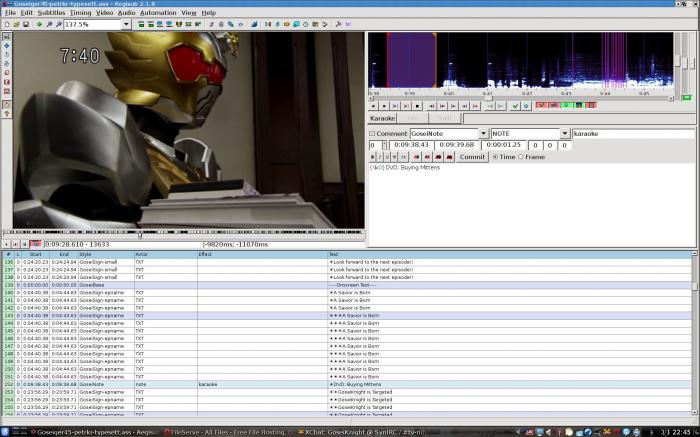This screenshot has width=700, height=437.
Task: Choose primary color button
Action: tap(416, 157)
